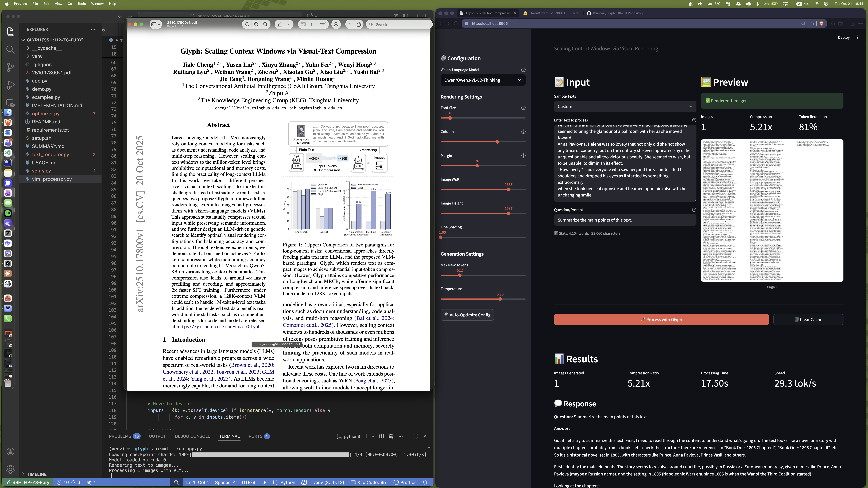Click the rotate page icon in Preview
Screen dimensions: 868x488
pos(313,24)
